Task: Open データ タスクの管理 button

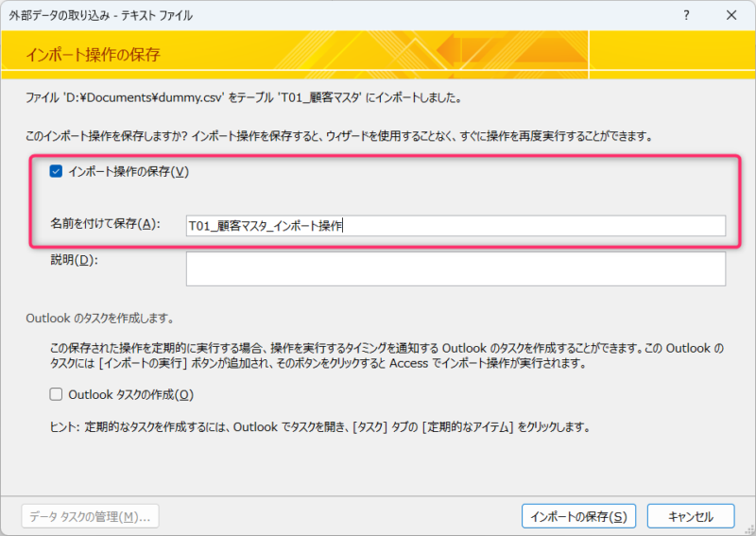Action: pos(90,517)
